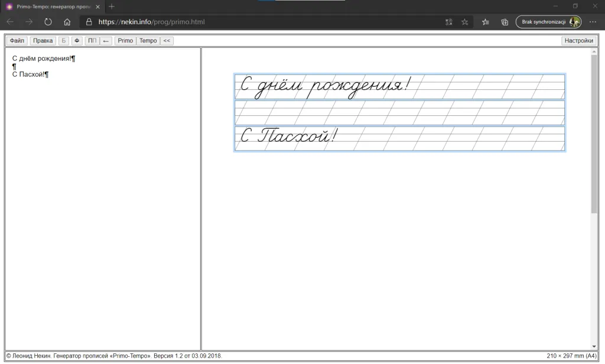Image resolution: width=605 pixels, height=364 pixels.
Task: Select the Primo mode button
Action: pyautogui.click(x=125, y=41)
